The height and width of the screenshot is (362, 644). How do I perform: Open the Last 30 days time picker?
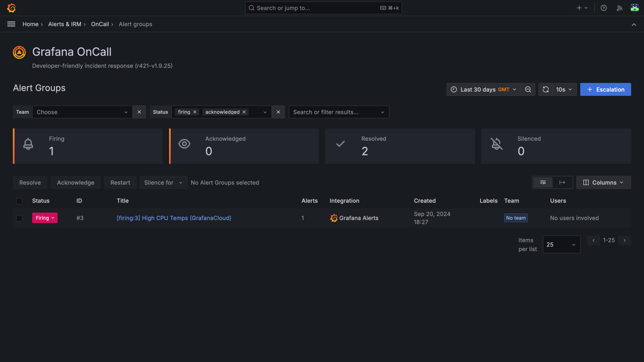coord(484,90)
